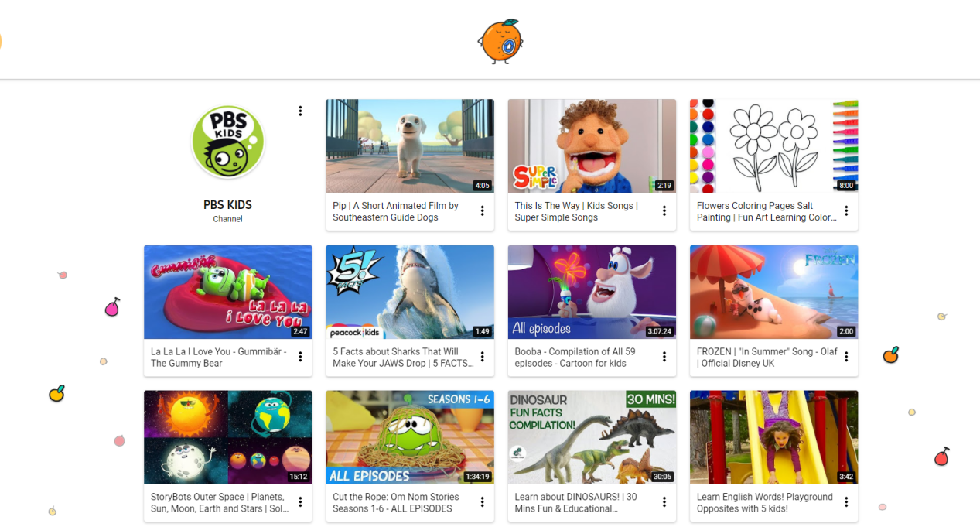The height and width of the screenshot is (527, 980).
Task: Open 'StoryBots Outer Space' video title
Action: [x=220, y=502]
